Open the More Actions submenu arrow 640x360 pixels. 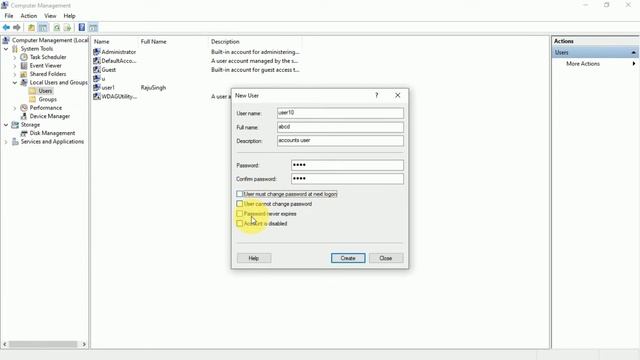tap(634, 64)
